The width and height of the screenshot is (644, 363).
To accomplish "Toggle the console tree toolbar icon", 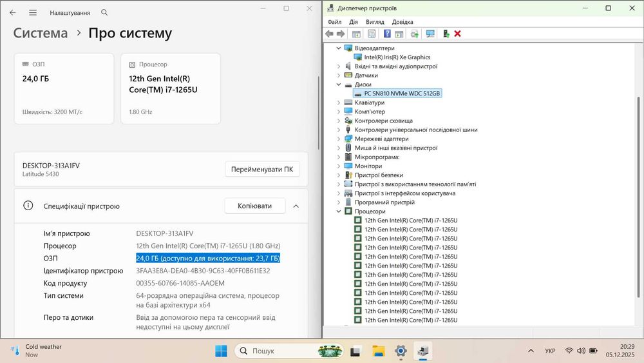I will click(x=356, y=34).
